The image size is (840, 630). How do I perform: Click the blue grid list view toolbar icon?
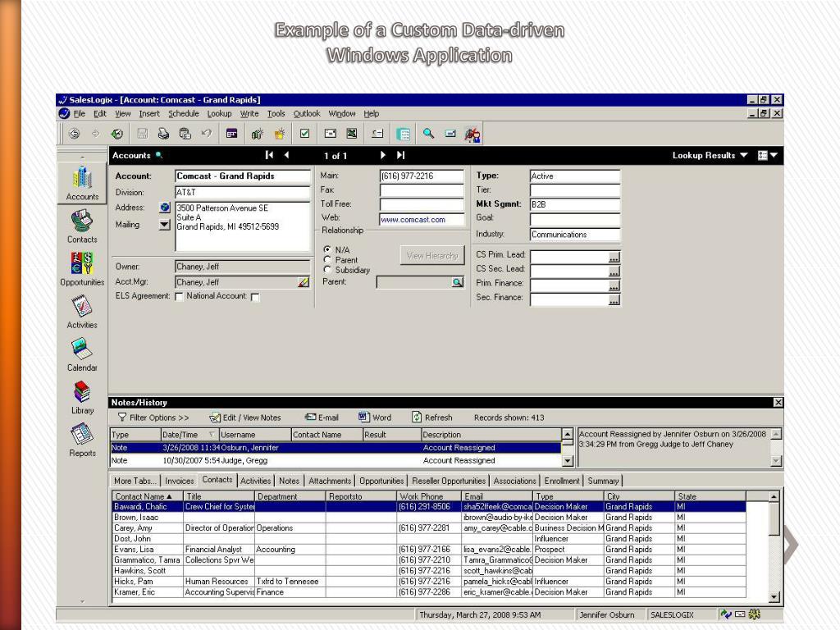403,134
